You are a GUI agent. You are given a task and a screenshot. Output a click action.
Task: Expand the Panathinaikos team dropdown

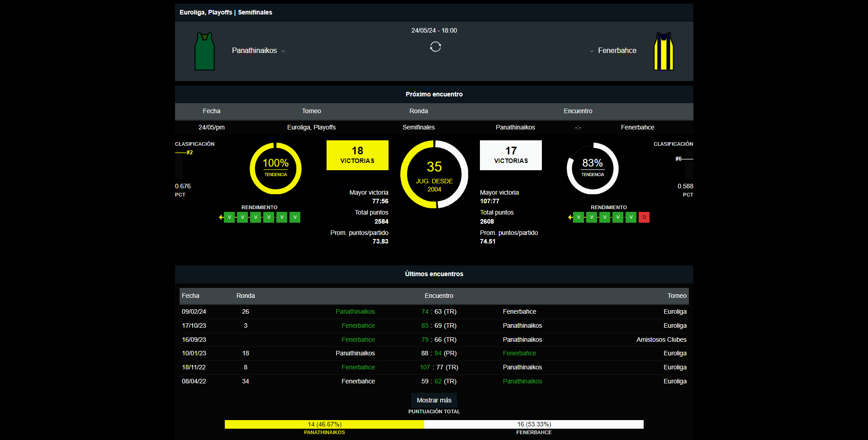tap(283, 51)
